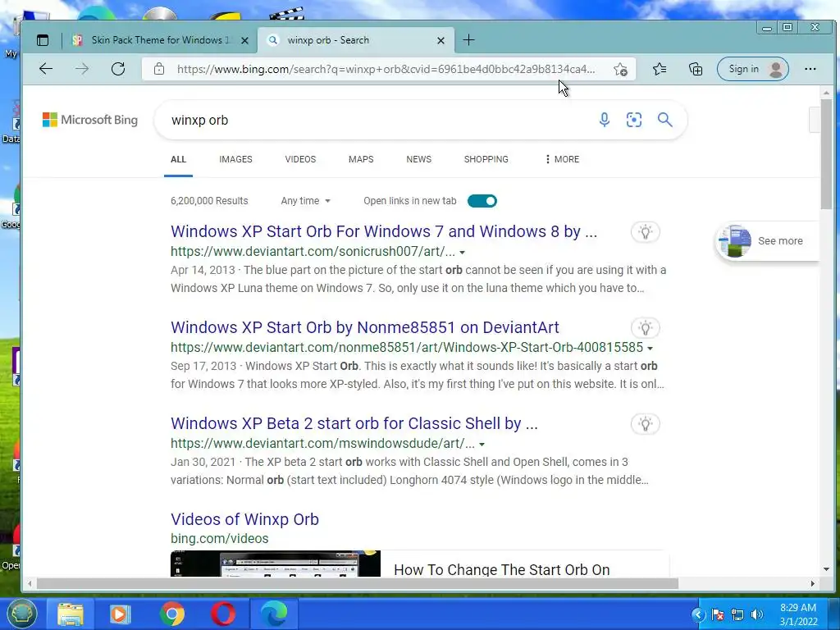Search using an image

coord(634,120)
